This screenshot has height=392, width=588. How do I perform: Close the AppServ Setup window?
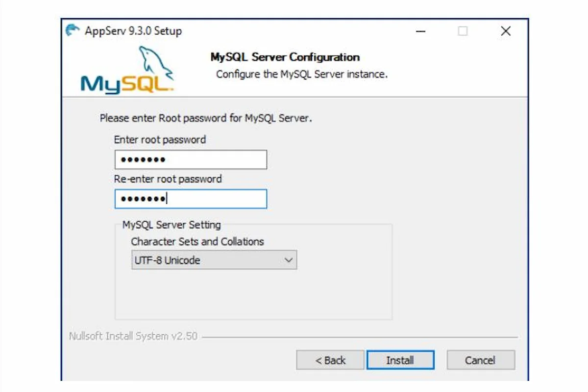[x=506, y=31]
